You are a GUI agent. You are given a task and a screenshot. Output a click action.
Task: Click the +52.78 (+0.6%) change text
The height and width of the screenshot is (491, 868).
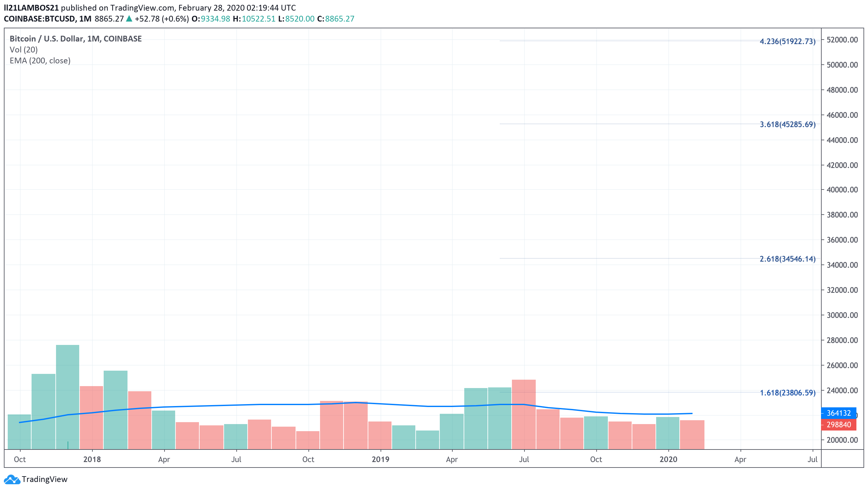click(162, 19)
